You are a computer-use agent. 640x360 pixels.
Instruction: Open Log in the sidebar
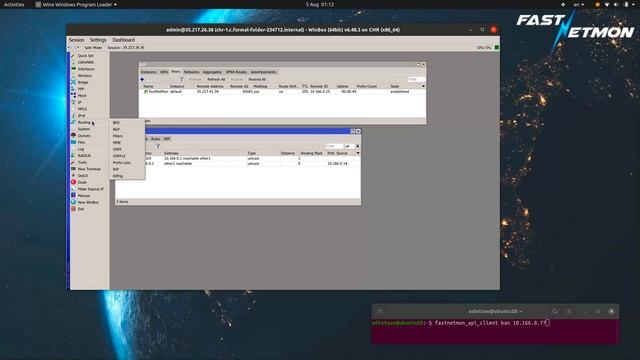point(81,149)
